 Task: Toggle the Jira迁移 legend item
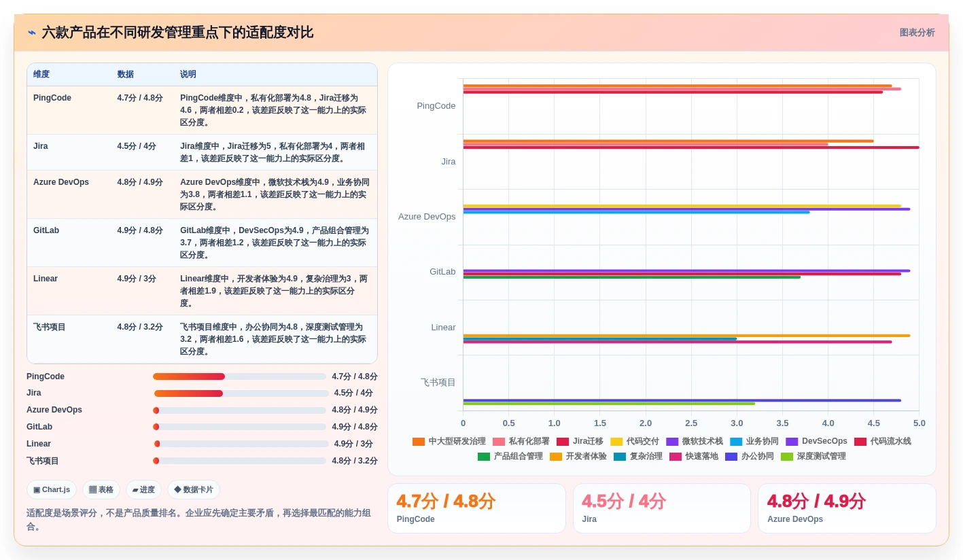580,441
